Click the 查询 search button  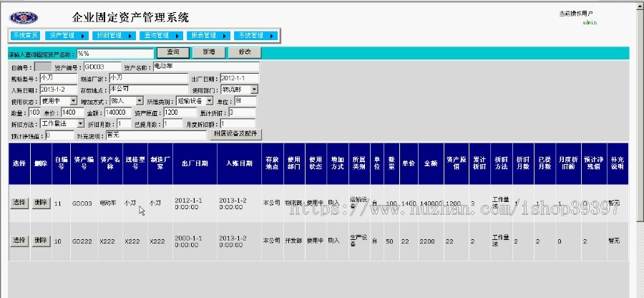[173, 52]
